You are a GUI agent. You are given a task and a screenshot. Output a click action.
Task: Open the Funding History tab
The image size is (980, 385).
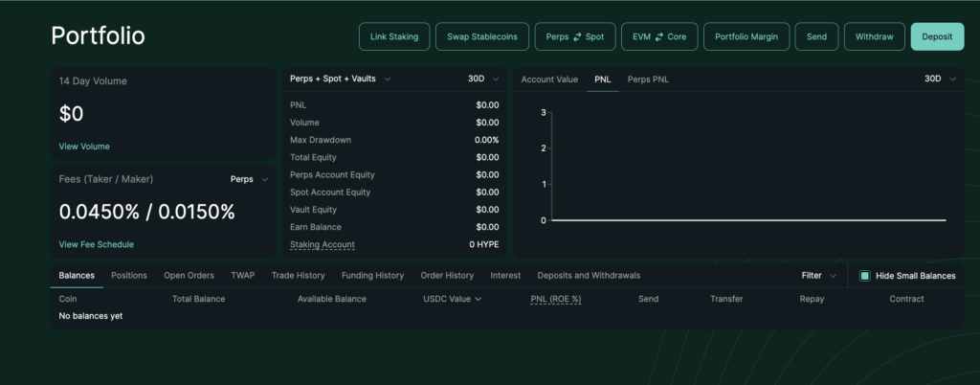click(x=372, y=276)
